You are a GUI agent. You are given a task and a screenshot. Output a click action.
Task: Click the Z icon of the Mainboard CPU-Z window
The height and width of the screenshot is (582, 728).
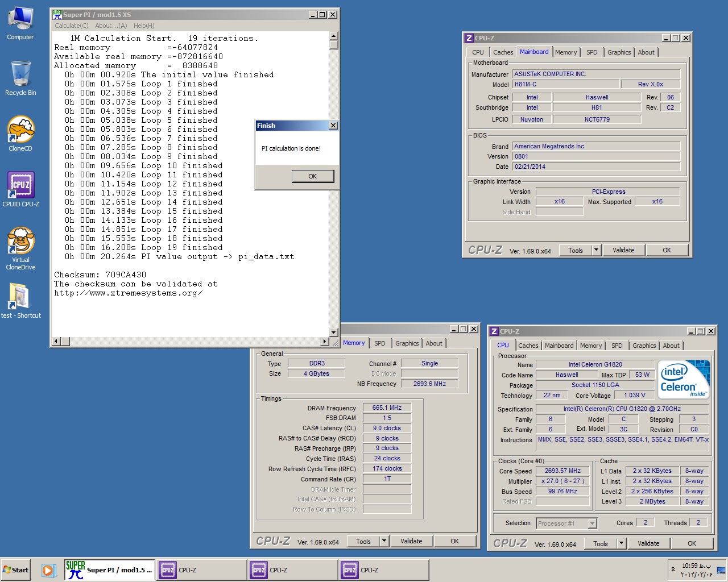469,38
